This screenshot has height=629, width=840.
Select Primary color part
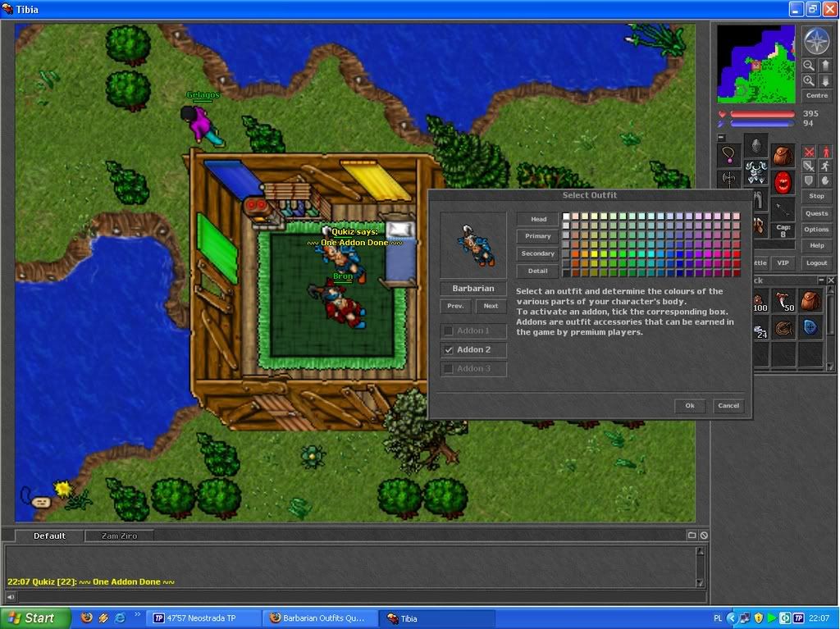coord(538,236)
